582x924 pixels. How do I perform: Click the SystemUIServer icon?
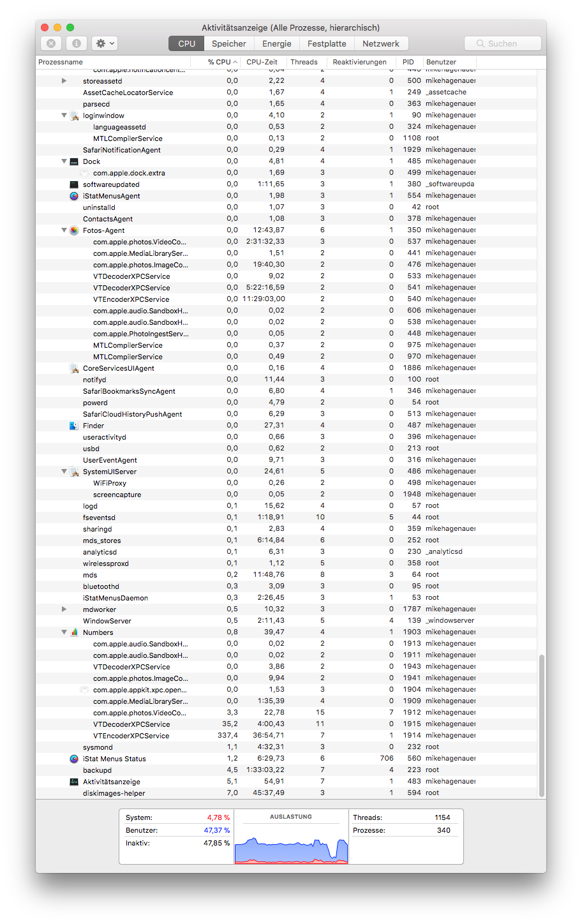pos(74,472)
